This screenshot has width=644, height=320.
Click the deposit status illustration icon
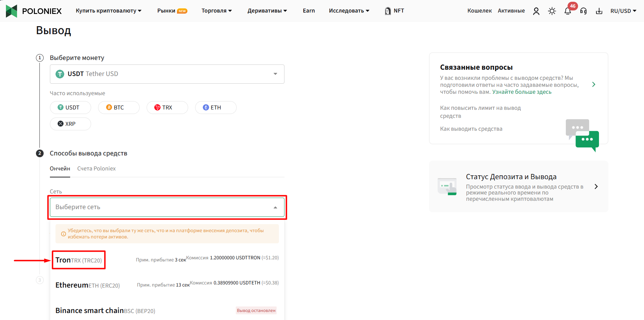coord(447,186)
